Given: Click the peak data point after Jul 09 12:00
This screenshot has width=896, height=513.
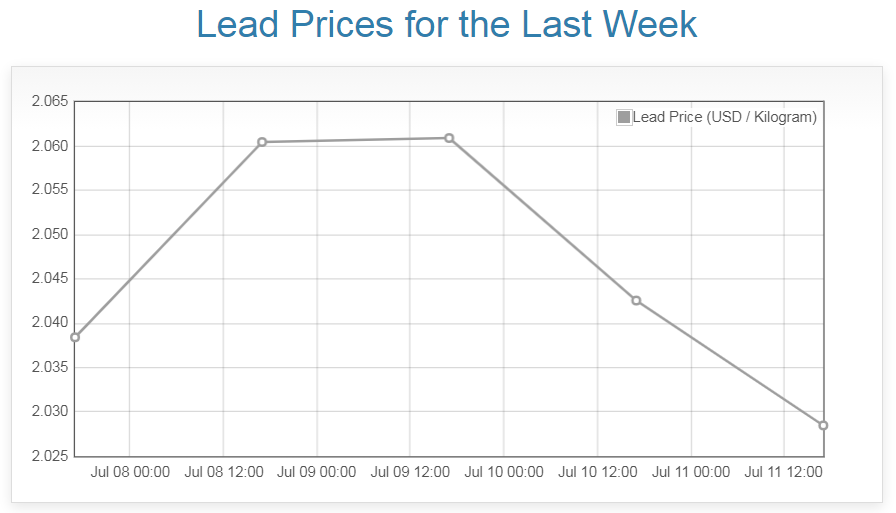Looking at the screenshot, I should 449,138.
